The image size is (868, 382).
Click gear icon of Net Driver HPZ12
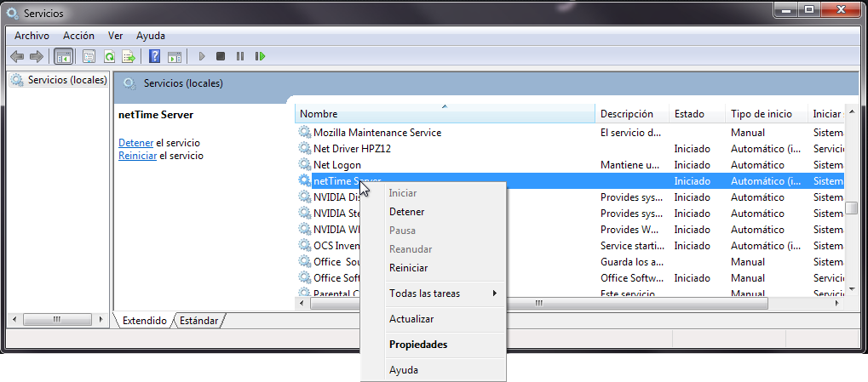(x=304, y=148)
